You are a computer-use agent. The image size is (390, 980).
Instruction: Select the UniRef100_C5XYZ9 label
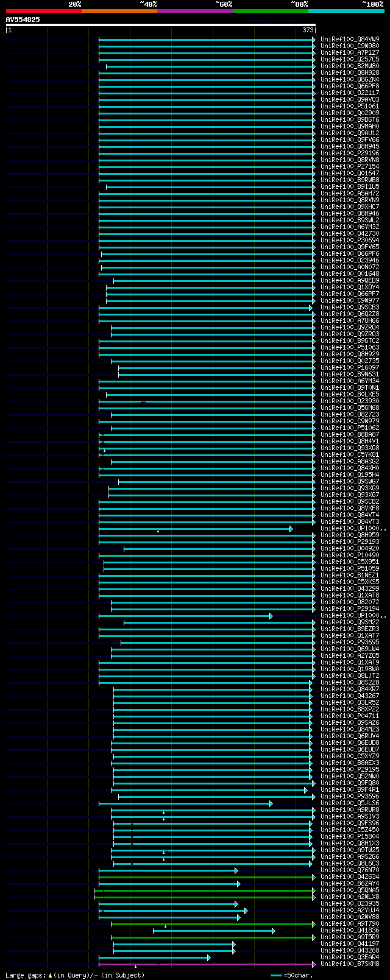(350, 756)
